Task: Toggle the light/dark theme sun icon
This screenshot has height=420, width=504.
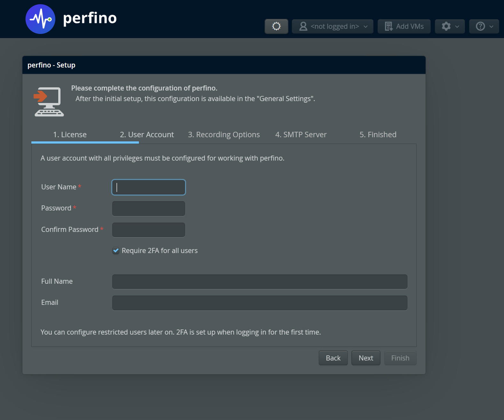Action: pos(276,26)
